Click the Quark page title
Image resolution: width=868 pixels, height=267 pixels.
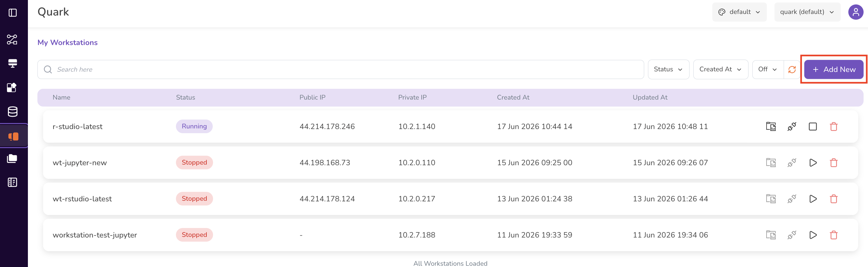(53, 12)
